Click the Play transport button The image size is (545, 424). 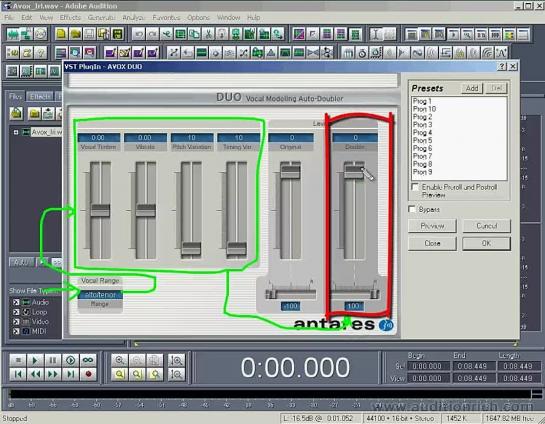coord(35,360)
